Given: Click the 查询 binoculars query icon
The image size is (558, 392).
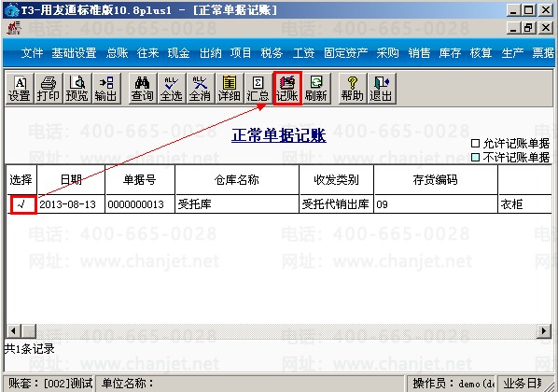Looking at the screenshot, I should click(143, 89).
